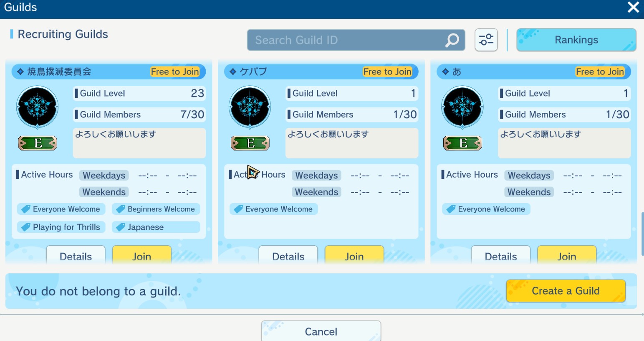Click the vertical scrollbar thumb
Viewport: 644px width, 341px height.
point(642,234)
